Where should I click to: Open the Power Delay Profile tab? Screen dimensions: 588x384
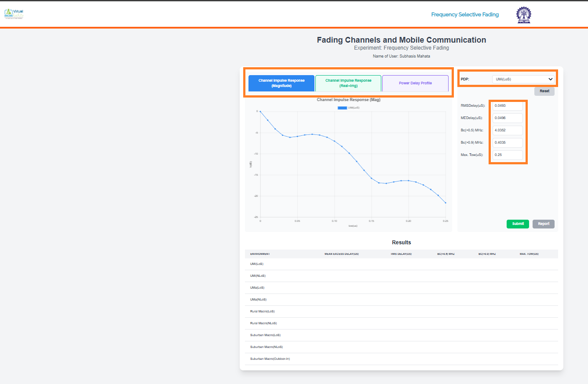415,83
